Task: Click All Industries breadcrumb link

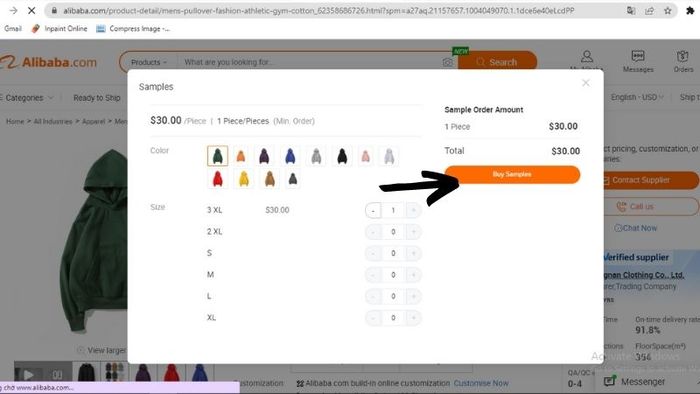Action: coord(53,121)
